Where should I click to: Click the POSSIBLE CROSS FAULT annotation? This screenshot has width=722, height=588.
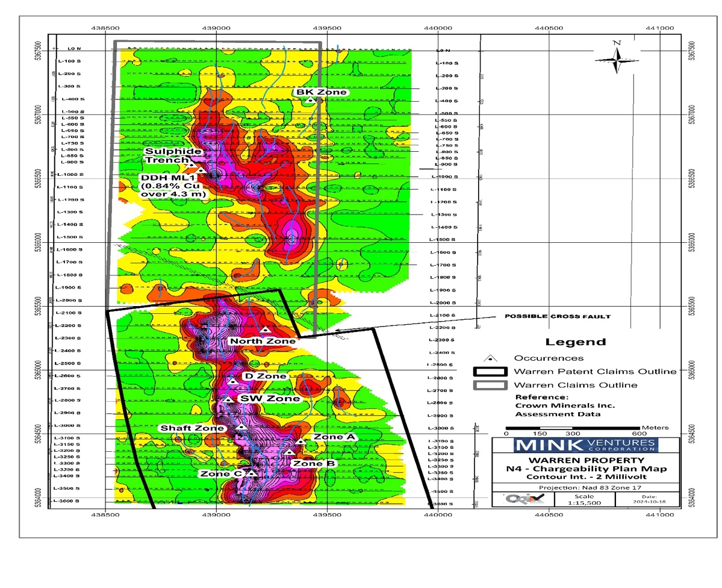click(559, 314)
